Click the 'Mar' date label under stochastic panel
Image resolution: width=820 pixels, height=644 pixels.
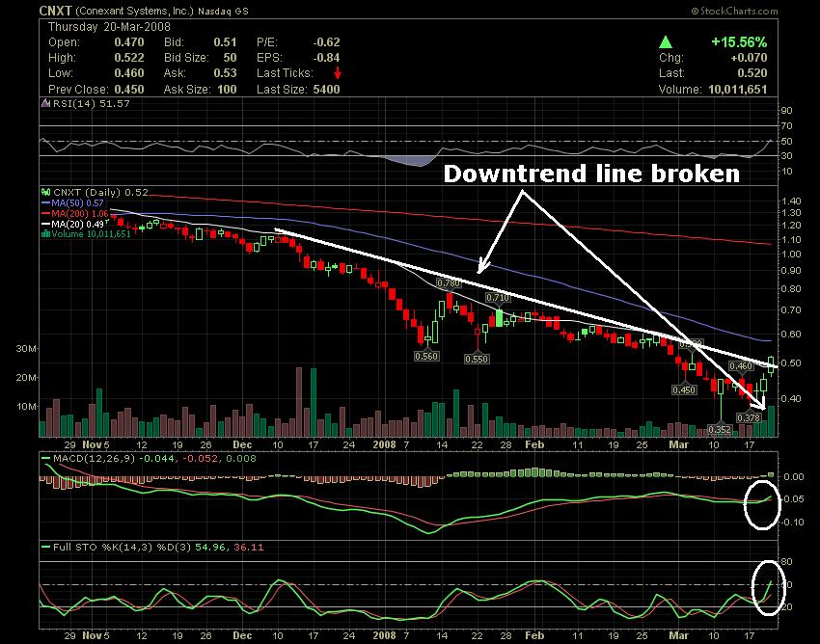pyautogui.click(x=679, y=635)
